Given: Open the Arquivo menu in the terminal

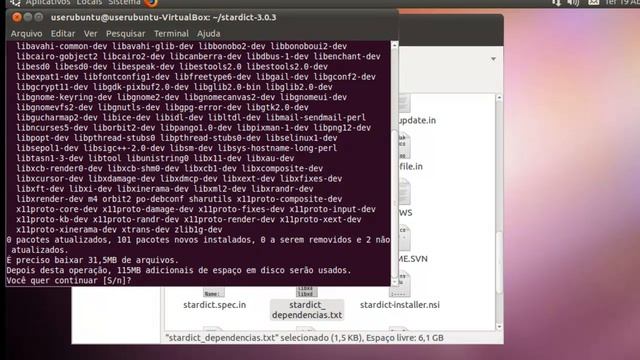Looking at the screenshot, I should coord(27,33).
